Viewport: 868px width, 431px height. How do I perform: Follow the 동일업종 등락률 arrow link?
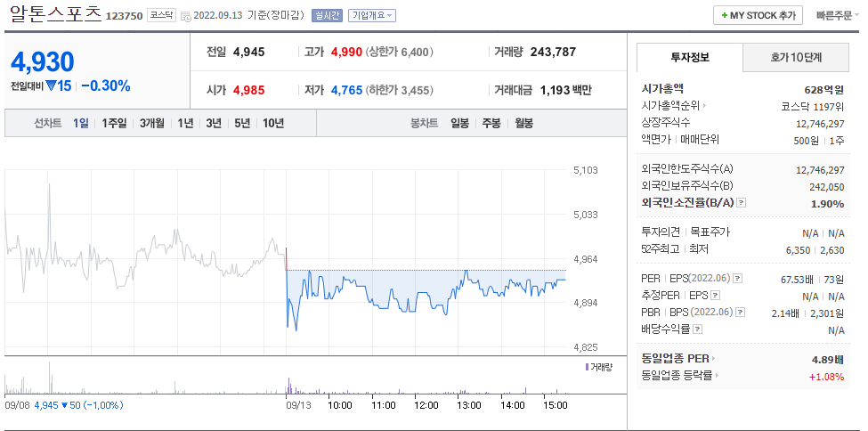[x=717, y=376]
